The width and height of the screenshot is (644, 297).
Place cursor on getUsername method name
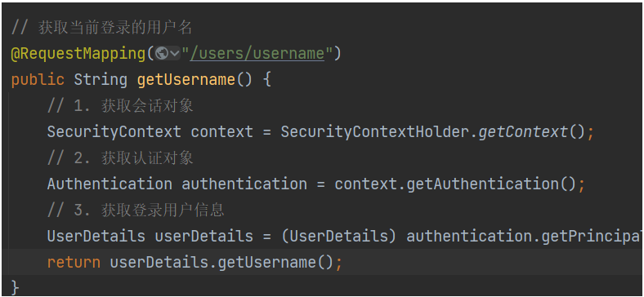(186, 80)
